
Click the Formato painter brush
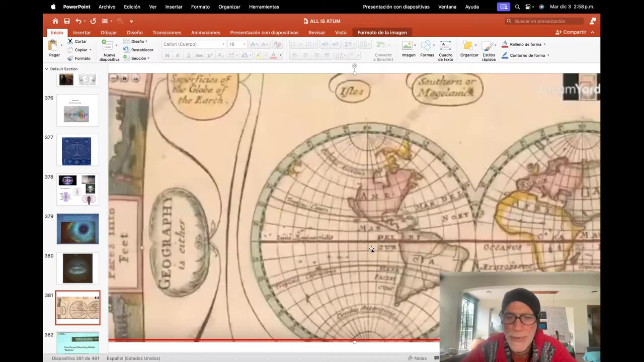(x=78, y=58)
